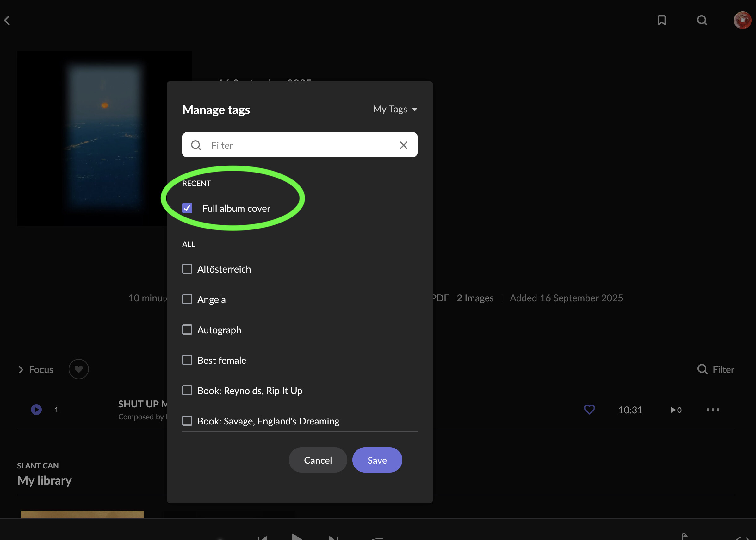Click inside the Filter input field
This screenshot has height=540, width=756.
(x=282, y=145)
